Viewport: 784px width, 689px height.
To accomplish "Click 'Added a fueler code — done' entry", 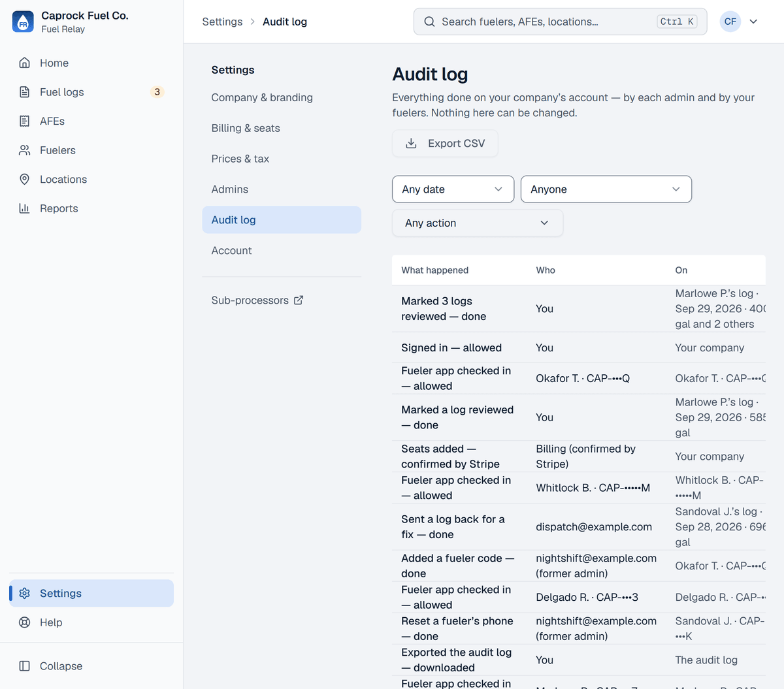I will pyautogui.click(x=457, y=566).
